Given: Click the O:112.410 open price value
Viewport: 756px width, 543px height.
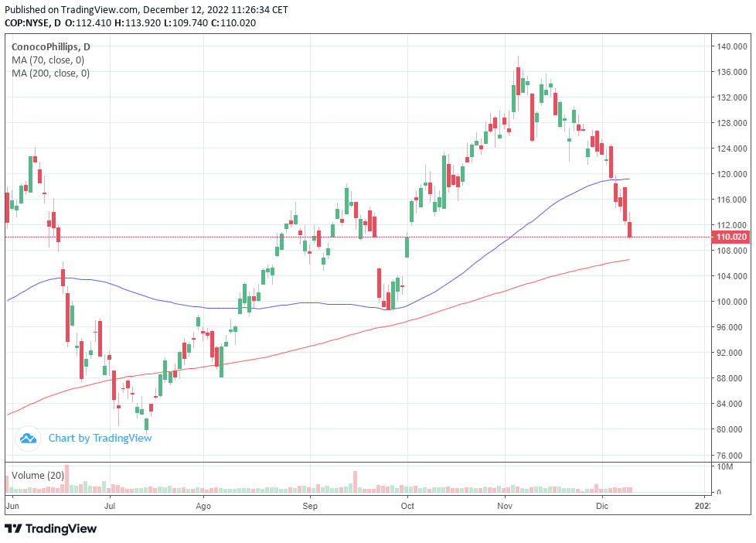Looking at the screenshot, I should coord(88,22).
